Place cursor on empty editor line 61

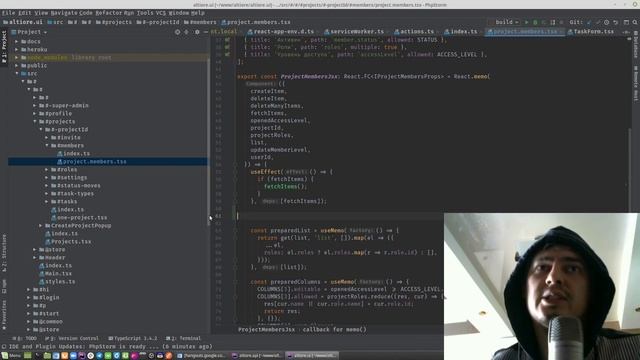tap(339, 216)
